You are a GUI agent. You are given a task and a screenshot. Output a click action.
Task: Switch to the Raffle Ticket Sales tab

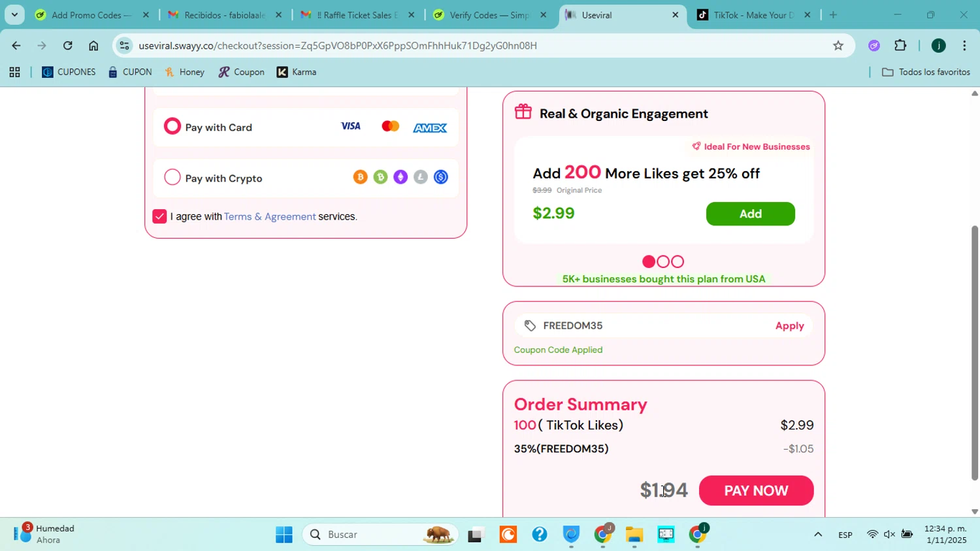click(357, 14)
